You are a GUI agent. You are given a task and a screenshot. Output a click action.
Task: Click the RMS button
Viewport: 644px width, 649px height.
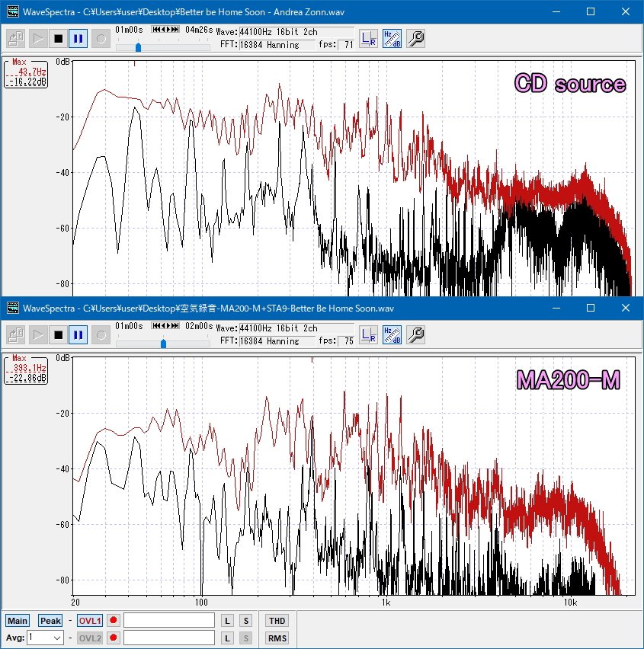pyautogui.click(x=277, y=638)
